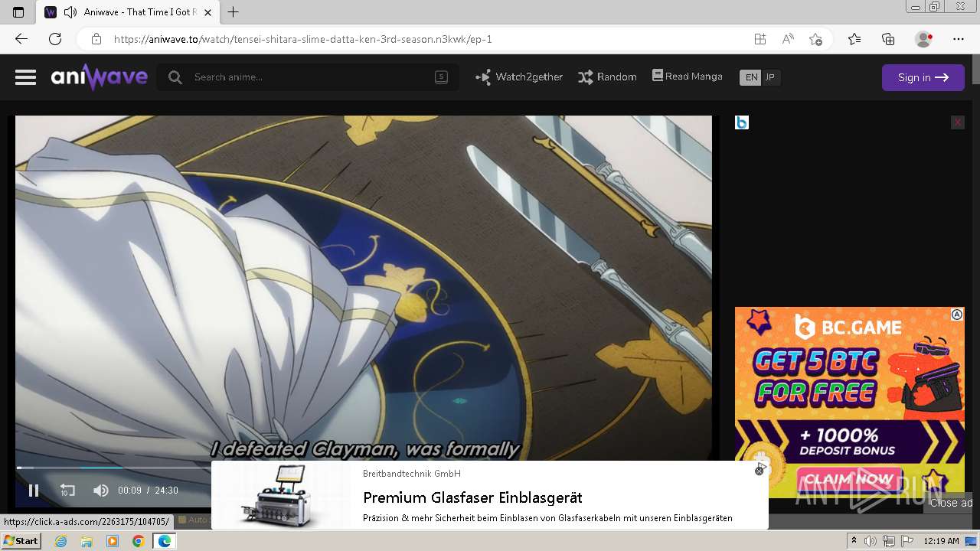This screenshot has height=551, width=980.
Task: Open network tray icon
Action: pyautogui.click(x=889, y=541)
